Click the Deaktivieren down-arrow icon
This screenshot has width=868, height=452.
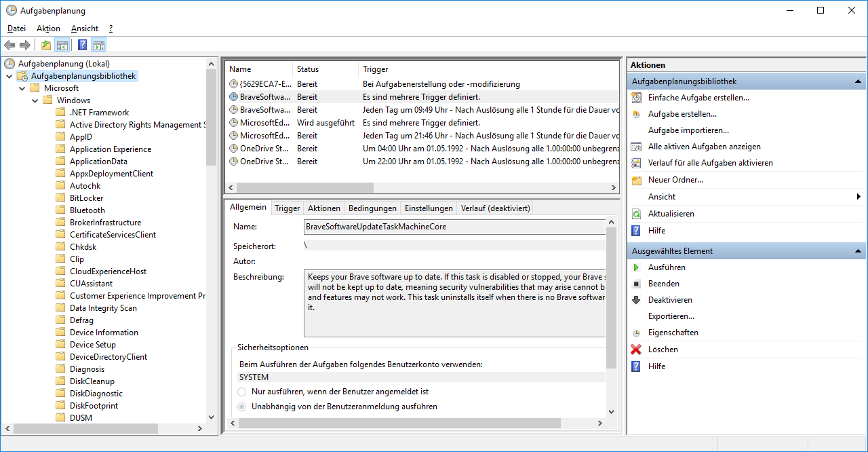tap(636, 300)
